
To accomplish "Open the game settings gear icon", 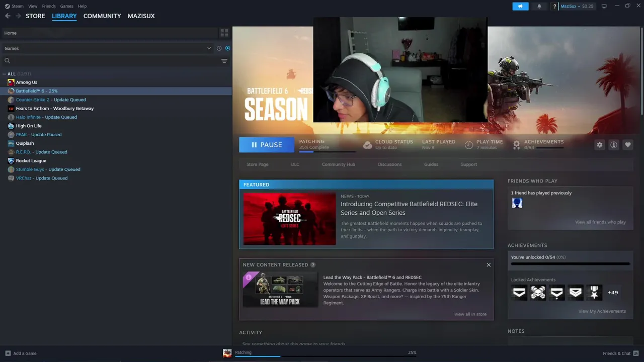I will tap(599, 145).
